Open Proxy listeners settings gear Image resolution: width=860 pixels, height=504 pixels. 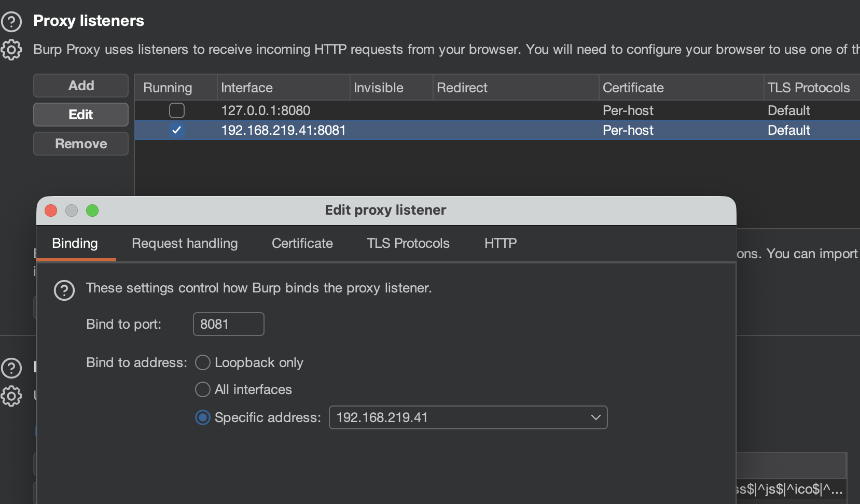pos(11,50)
